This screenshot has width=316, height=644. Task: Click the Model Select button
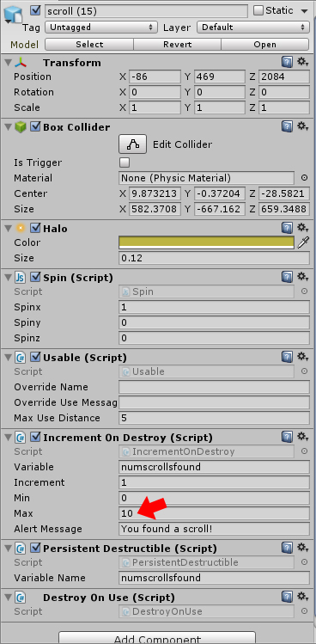(89, 45)
